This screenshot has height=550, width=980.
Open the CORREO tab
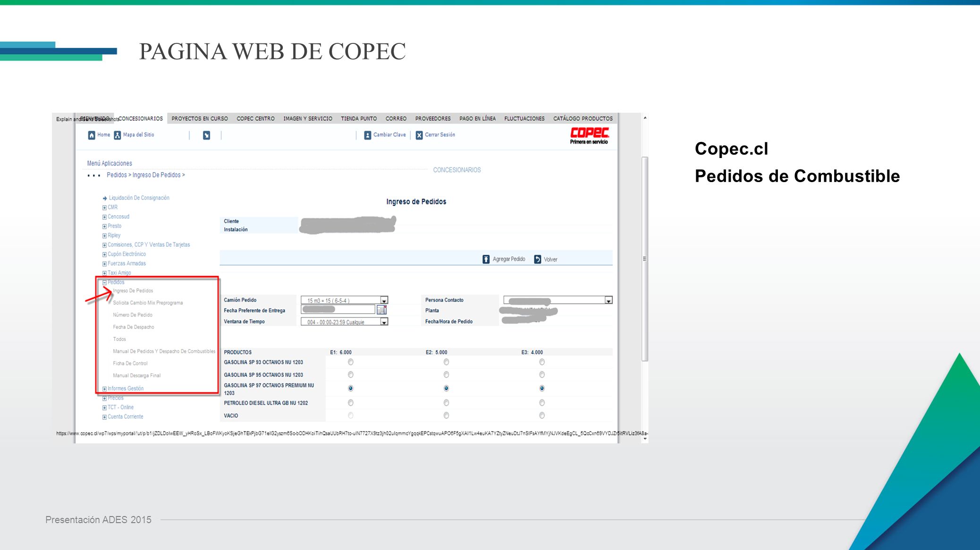(396, 118)
